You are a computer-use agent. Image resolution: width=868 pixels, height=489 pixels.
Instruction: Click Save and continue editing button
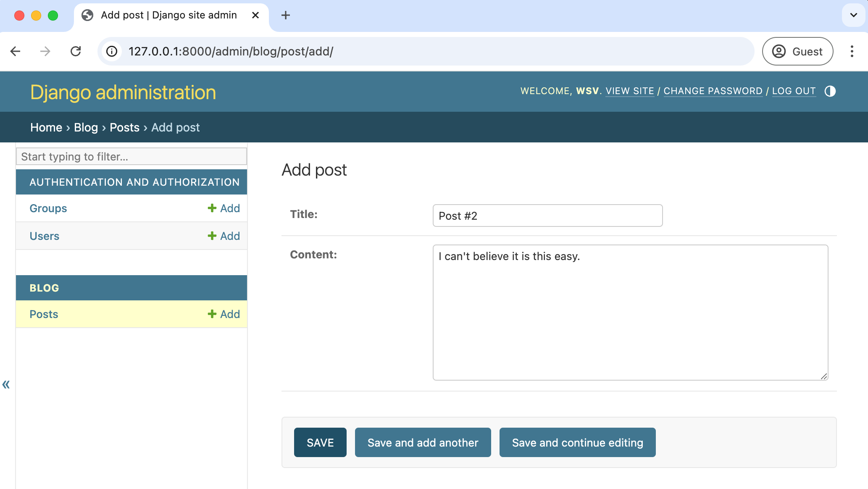click(578, 442)
